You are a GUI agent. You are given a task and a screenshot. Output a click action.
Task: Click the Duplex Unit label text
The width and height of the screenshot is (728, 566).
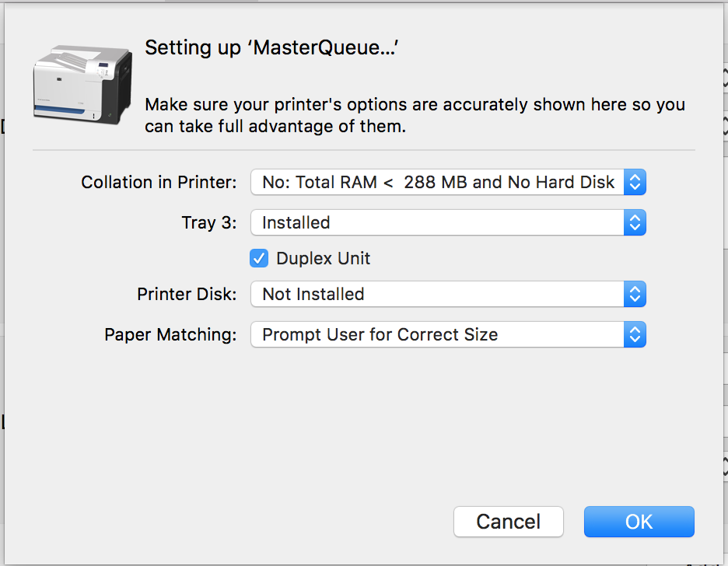323,258
